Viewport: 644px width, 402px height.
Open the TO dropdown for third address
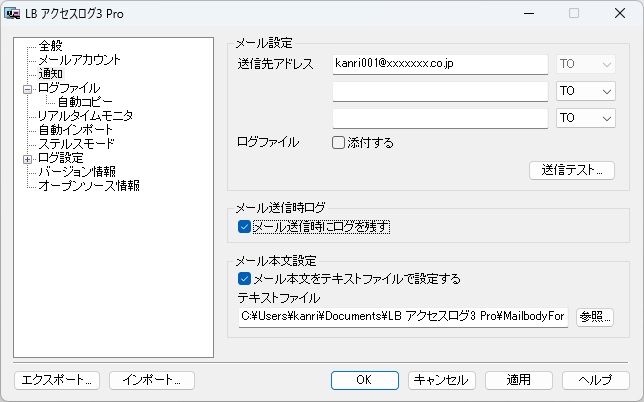pyautogui.click(x=586, y=118)
